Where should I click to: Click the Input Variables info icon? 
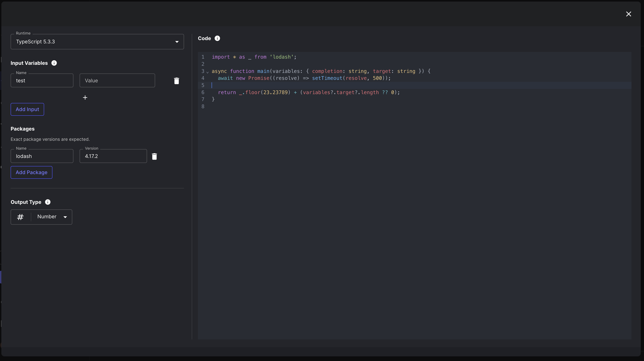pyautogui.click(x=54, y=63)
